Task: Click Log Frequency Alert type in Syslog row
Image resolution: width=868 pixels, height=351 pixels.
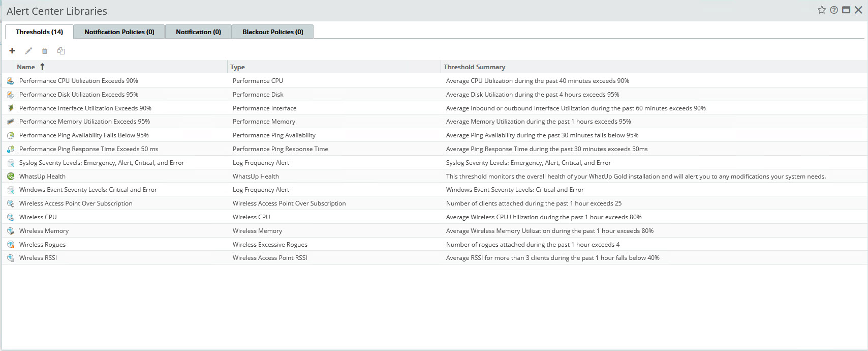Action: (261, 163)
